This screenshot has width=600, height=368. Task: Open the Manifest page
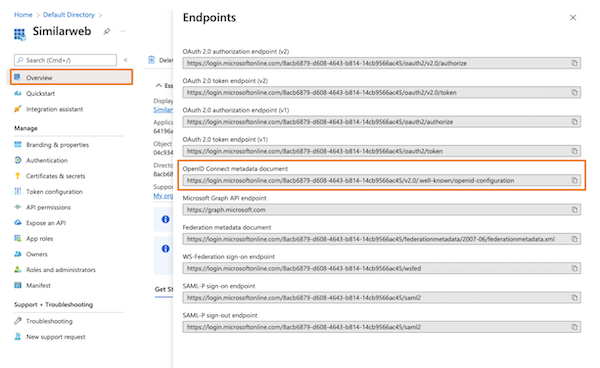(x=38, y=285)
